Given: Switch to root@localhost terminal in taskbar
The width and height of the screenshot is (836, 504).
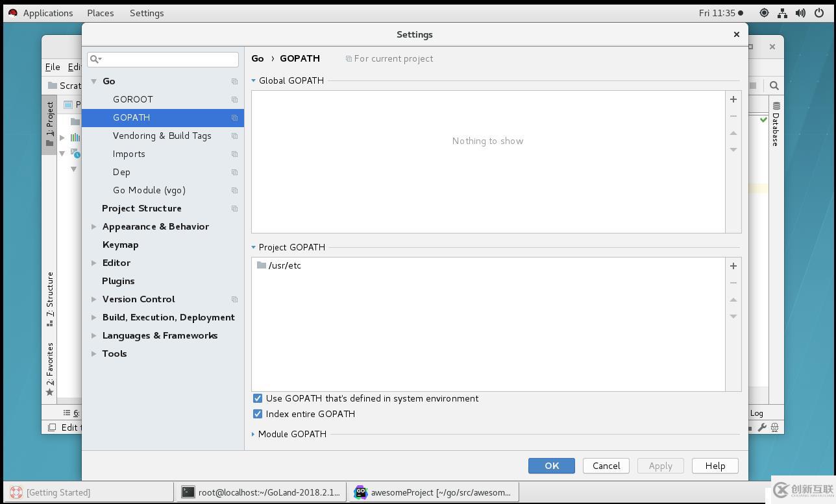Looking at the screenshot, I should (x=261, y=492).
